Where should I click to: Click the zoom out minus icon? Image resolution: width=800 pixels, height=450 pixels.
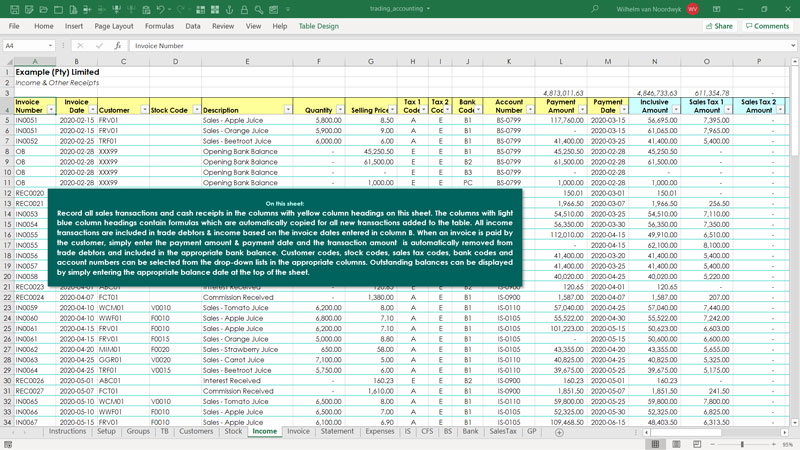712,444
